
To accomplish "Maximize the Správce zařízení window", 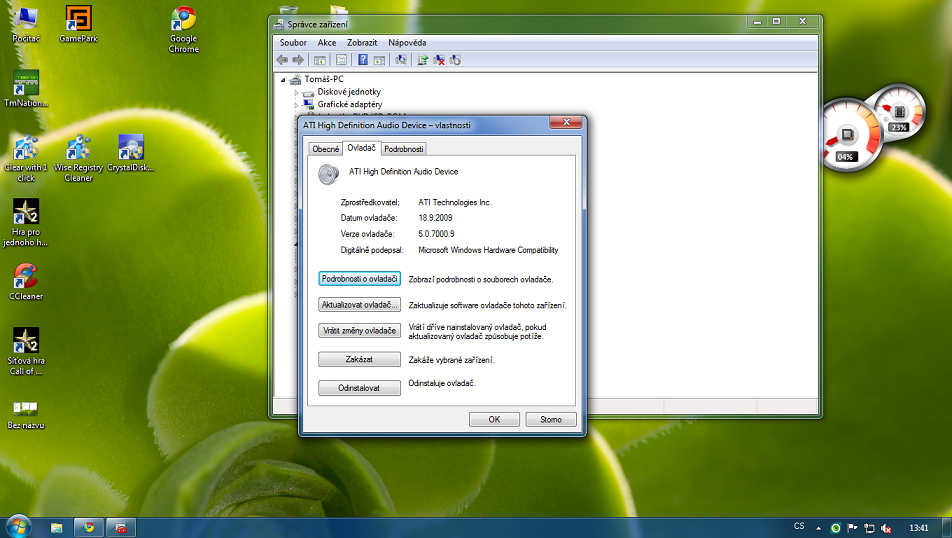I will tap(776, 21).
